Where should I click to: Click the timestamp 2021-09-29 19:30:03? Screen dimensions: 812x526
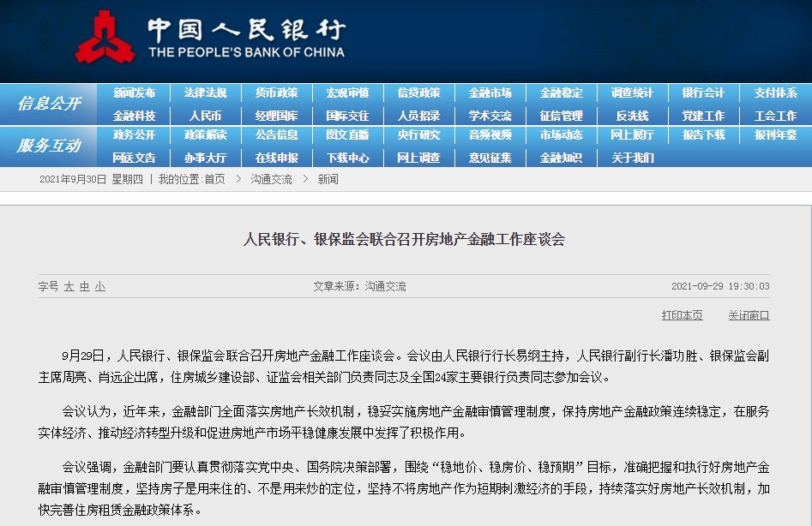720,286
